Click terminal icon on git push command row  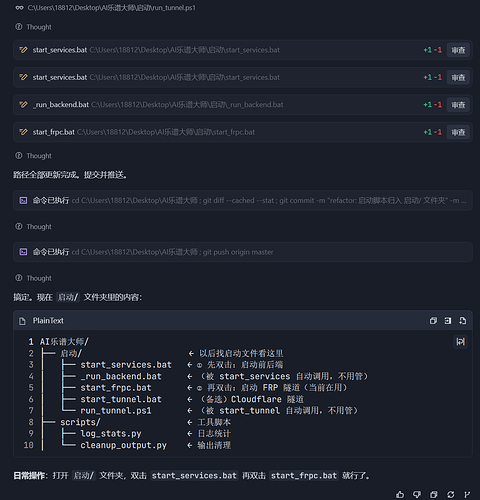point(23,252)
